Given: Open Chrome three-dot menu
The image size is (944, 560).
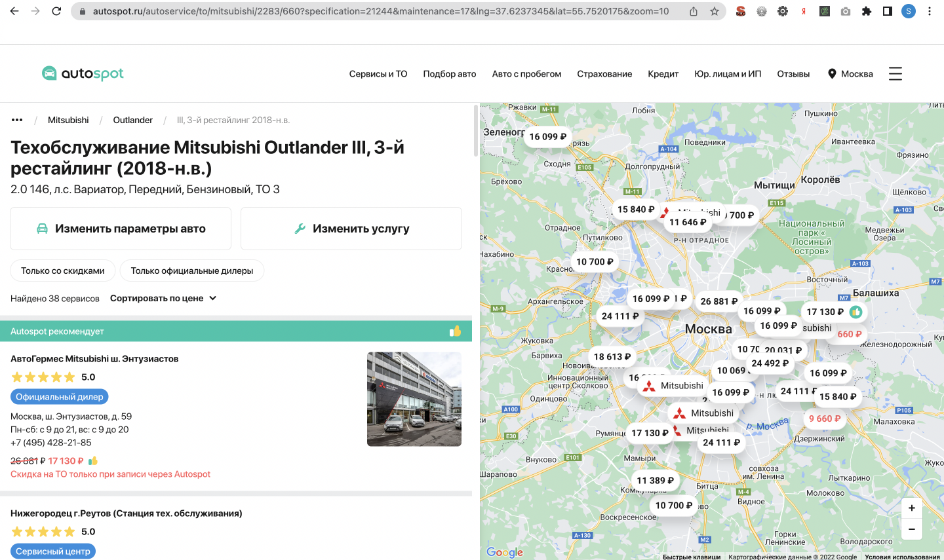Looking at the screenshot, I should [x=930, y=11].
